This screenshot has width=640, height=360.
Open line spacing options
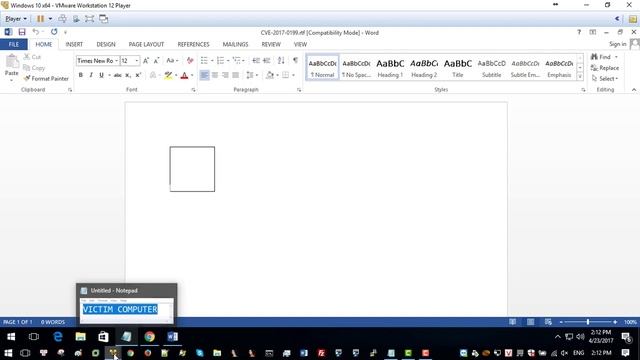[x=251, y=75]
